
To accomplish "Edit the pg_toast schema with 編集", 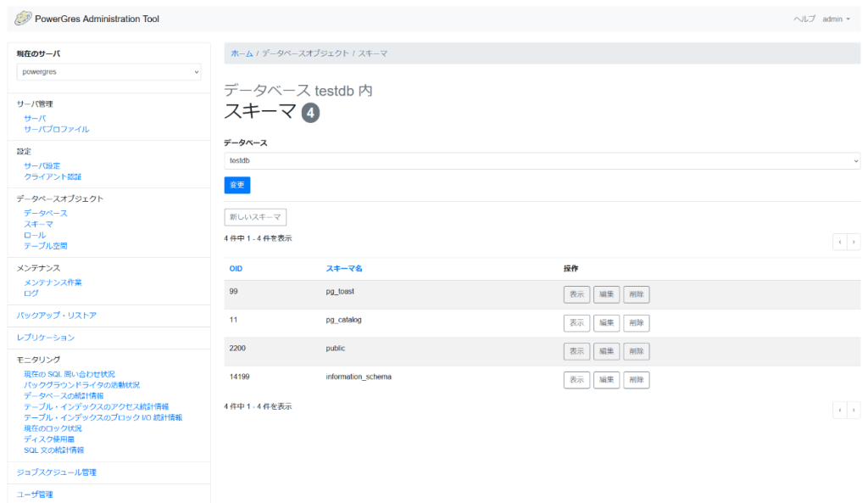I will (x=606, y=294).
